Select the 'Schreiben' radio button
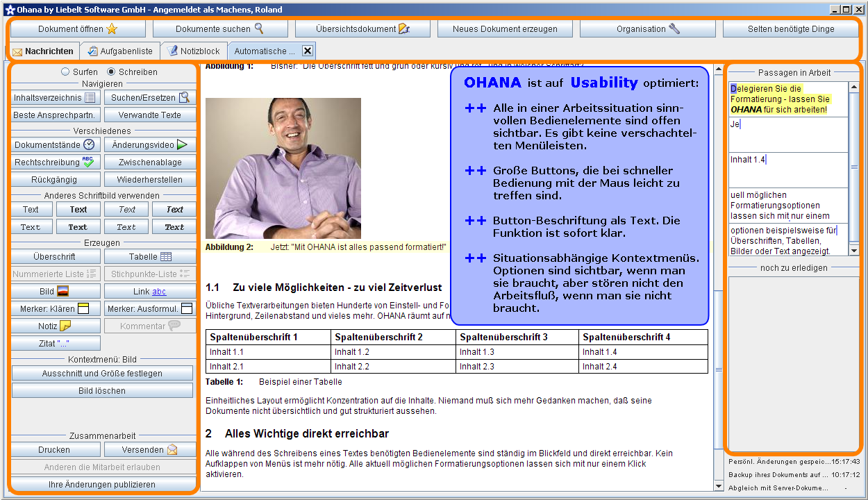The width and height of the screenshot is (868, 500). (x=111, y=72)
